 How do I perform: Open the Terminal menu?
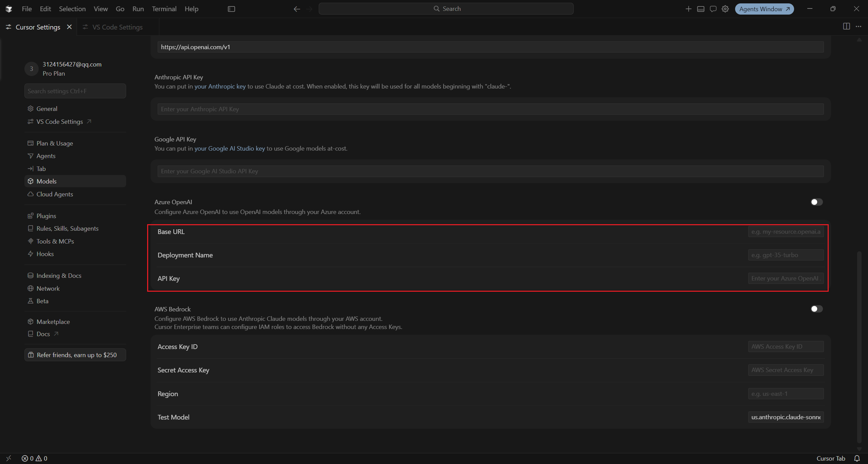tap(164, 9)
